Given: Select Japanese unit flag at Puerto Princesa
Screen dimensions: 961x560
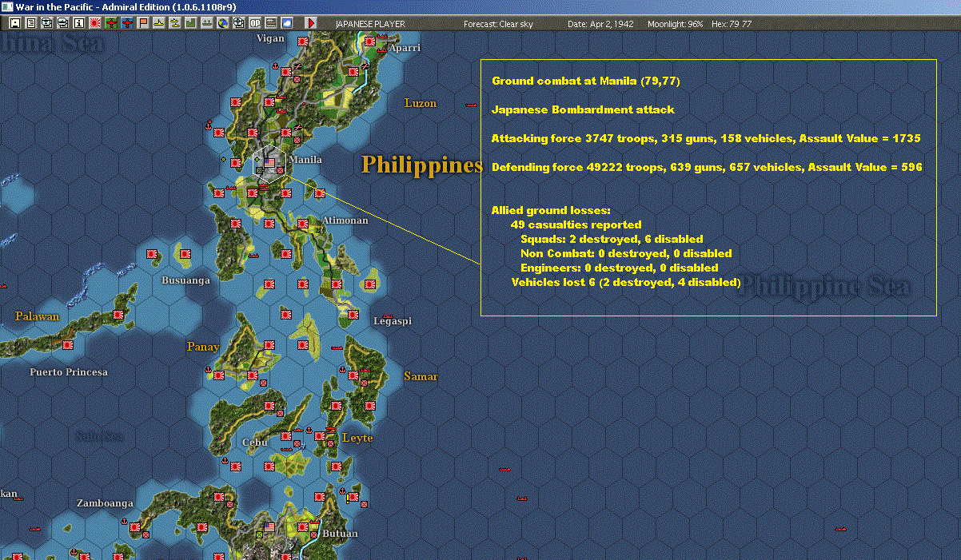Looking at the screenshot, I should point(68,346).
